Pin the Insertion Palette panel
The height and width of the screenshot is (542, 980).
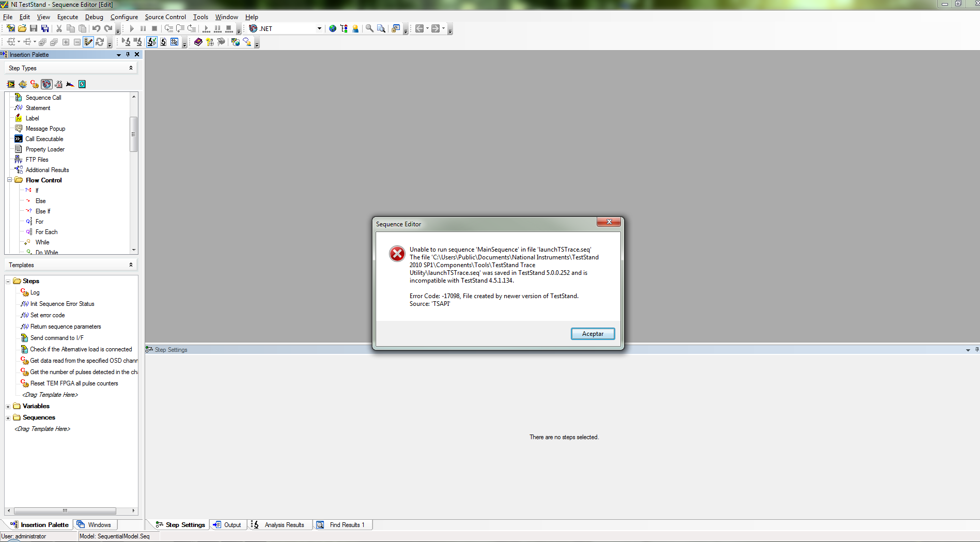click(128, 54)
